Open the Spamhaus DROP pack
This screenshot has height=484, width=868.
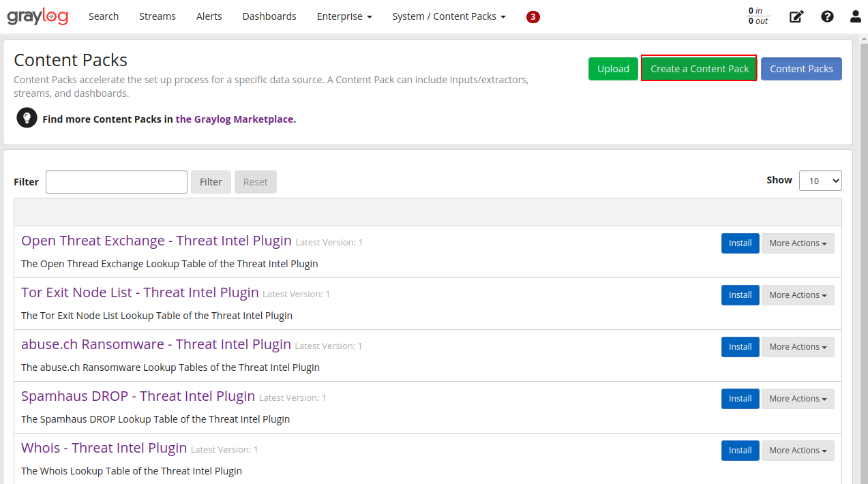[x=138, y=396]
